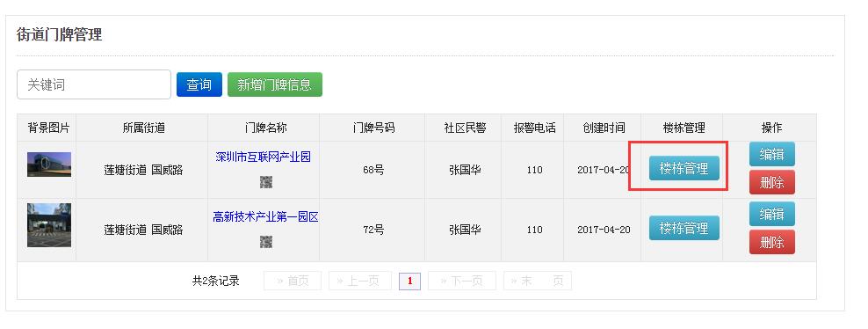This screenshot has height=329, width=868.
Task: Click 编辑 button in second row
Action: (x=771, y=214)
